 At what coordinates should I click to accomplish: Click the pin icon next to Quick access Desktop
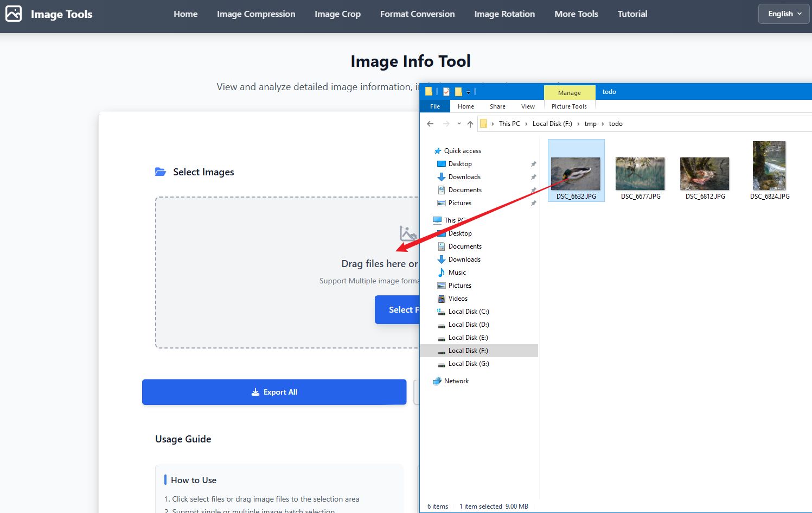[x=533, y=164]
